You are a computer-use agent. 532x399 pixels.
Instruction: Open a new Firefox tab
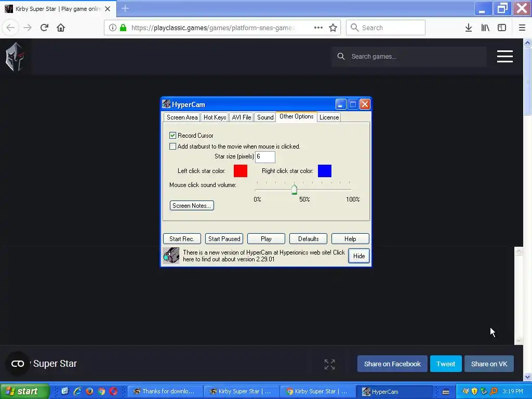[x=125, y=8]
